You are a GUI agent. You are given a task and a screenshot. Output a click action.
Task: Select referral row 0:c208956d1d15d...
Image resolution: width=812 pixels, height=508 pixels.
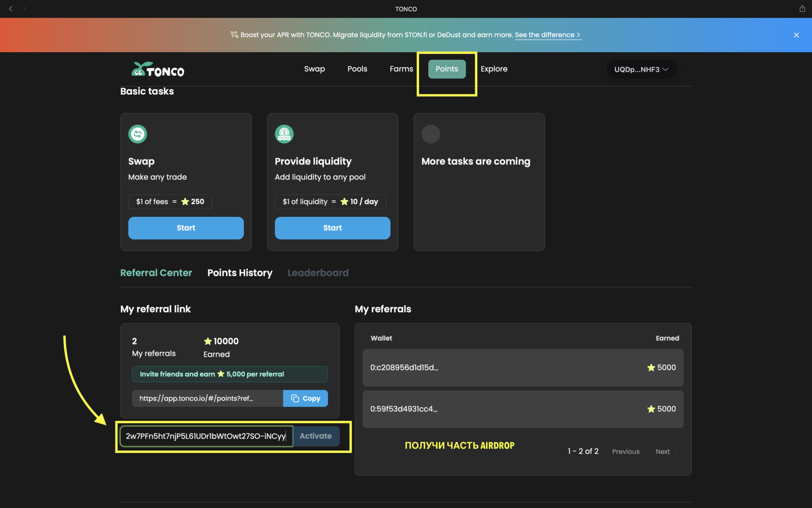pos(523,368)
